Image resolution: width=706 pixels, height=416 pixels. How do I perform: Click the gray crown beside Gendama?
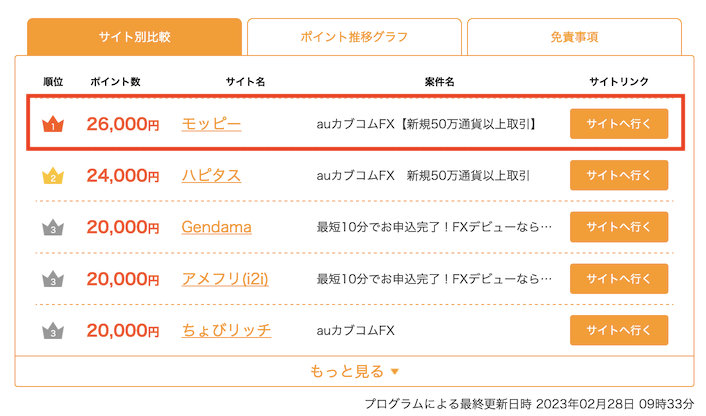click(53, 227)
